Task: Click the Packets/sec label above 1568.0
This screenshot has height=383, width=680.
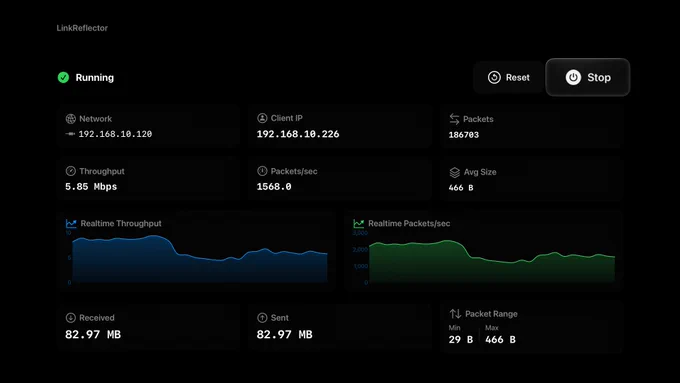Action: [294, 171]
